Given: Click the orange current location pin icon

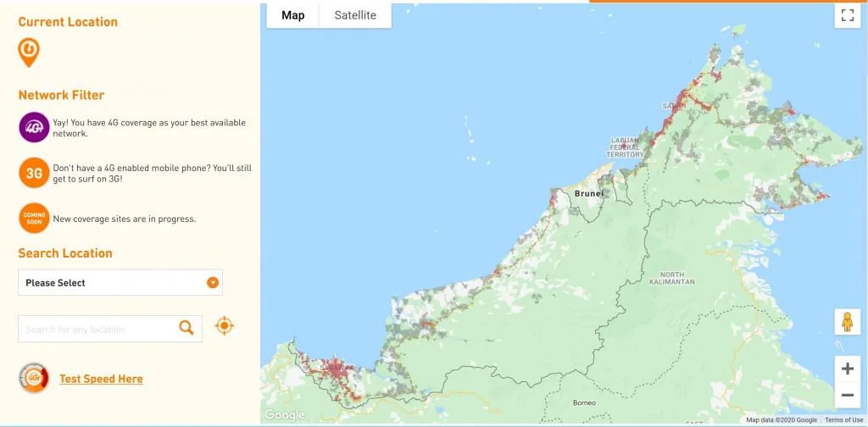Looking at the screenshot, I should coord(29,53).
